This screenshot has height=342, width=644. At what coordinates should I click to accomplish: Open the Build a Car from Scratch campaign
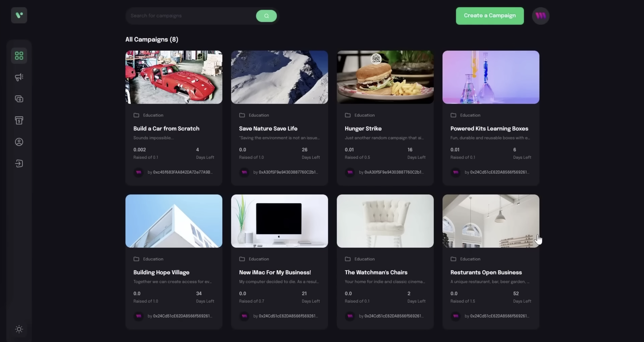[x=166, y=129]
